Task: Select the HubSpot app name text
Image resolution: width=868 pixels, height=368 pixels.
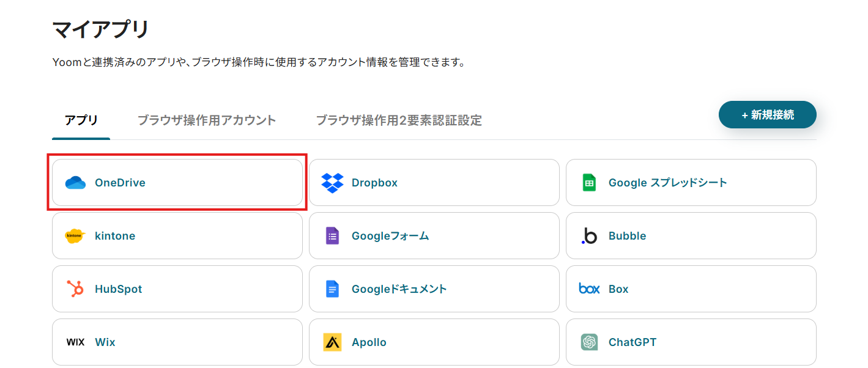Action: [118, 289]
